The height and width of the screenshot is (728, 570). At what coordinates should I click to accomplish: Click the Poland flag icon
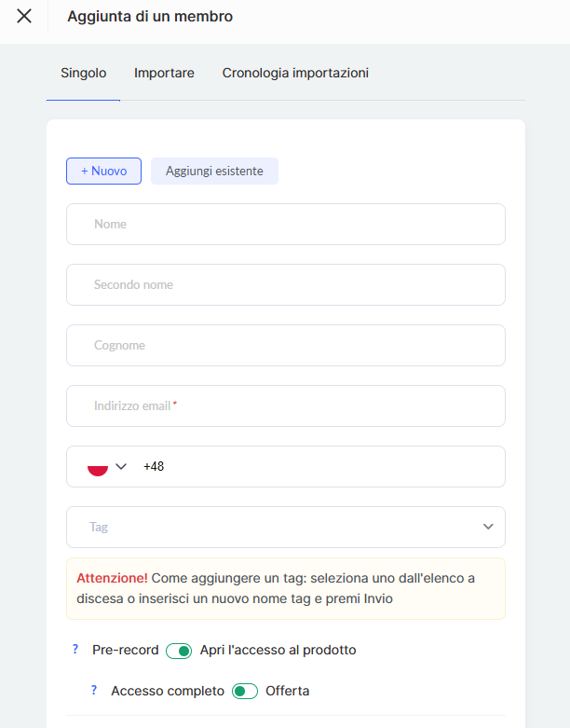coord(97,467)
